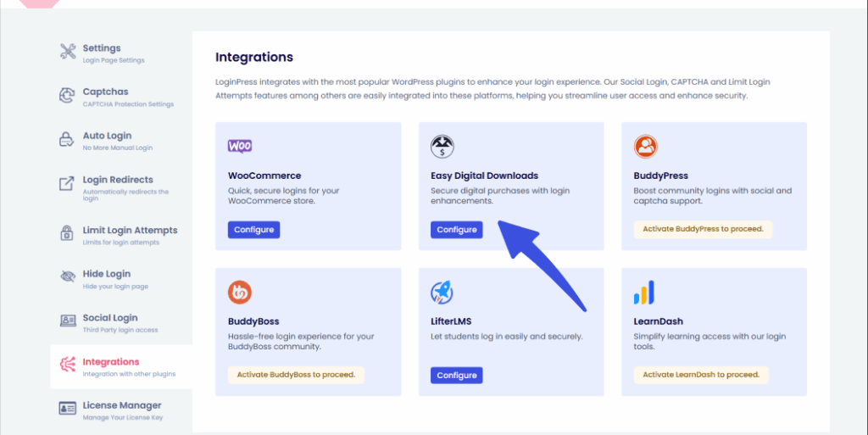868x435 pixels.
Task: Click 'Limits for login attempts' subtitle
Action: click(x=120, y=243)
